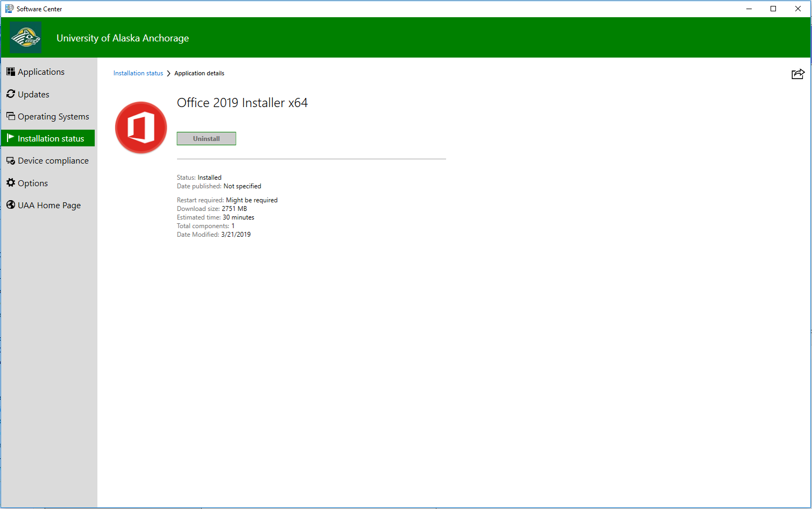Click the Software Center title bar icon
Viewport: 812px width, 509px height.
(x=9, y=9)
